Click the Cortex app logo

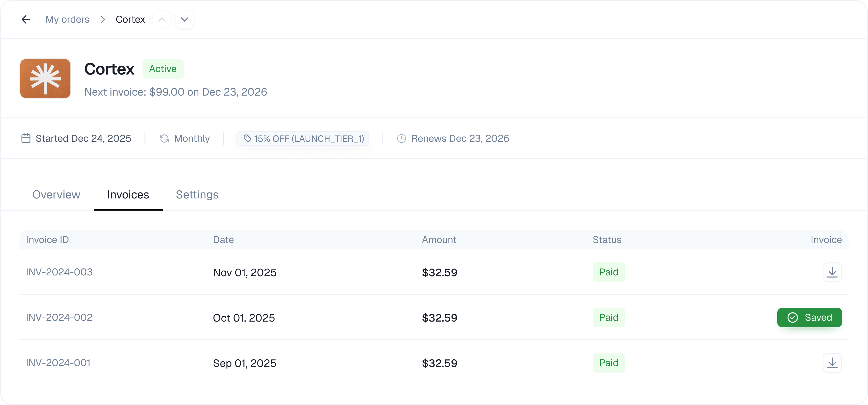tap(46, 79)
